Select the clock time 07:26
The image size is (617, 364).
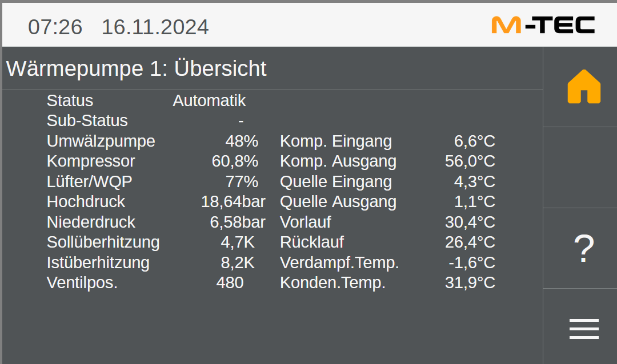tap(55, 27)
